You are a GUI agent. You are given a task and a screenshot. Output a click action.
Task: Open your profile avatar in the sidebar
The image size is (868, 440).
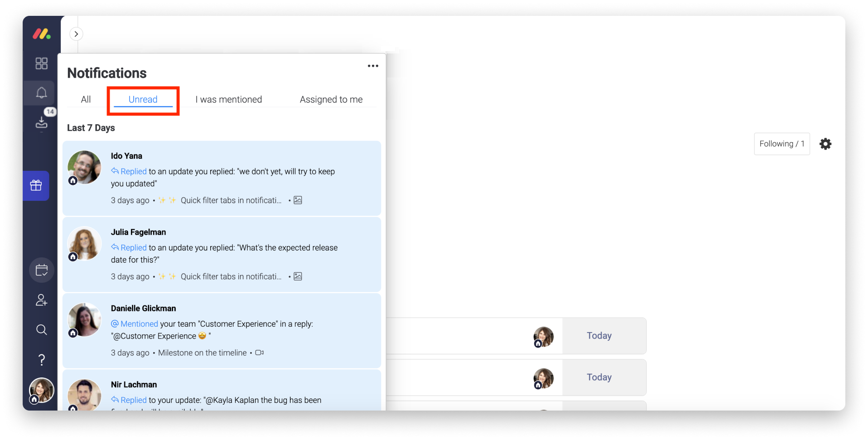41,390
